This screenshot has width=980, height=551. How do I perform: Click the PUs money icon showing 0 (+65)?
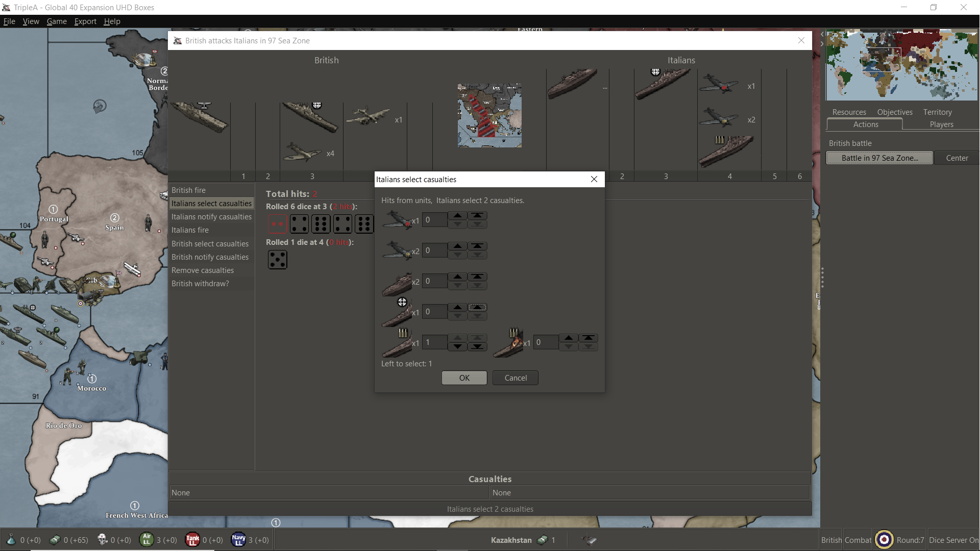pos(55,540)
